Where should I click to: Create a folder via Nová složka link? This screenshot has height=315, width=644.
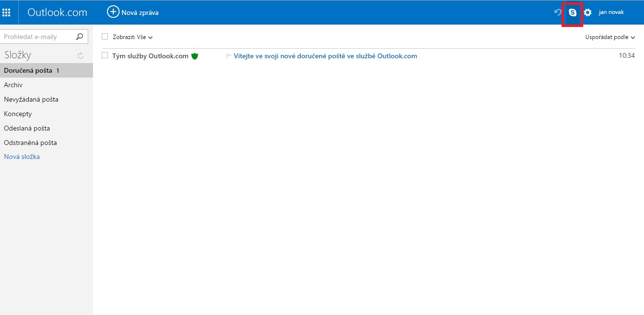22,157
